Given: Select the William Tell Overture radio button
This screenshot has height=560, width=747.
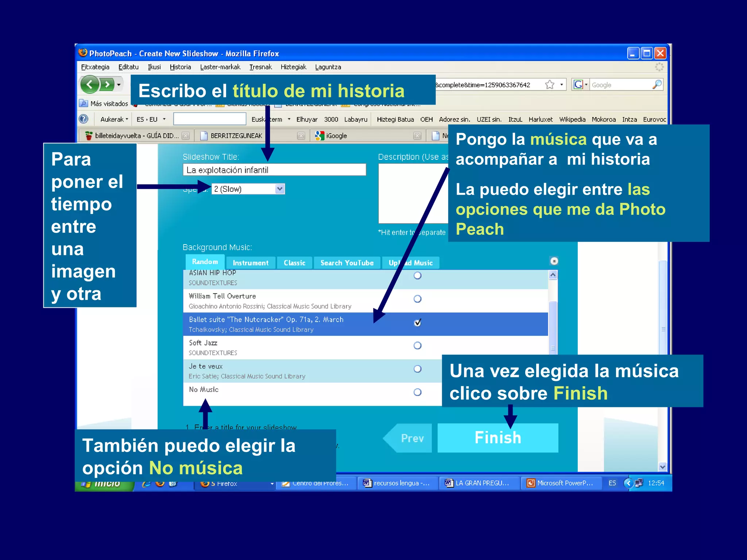Looking at the screenshot, I should (418, 299).
